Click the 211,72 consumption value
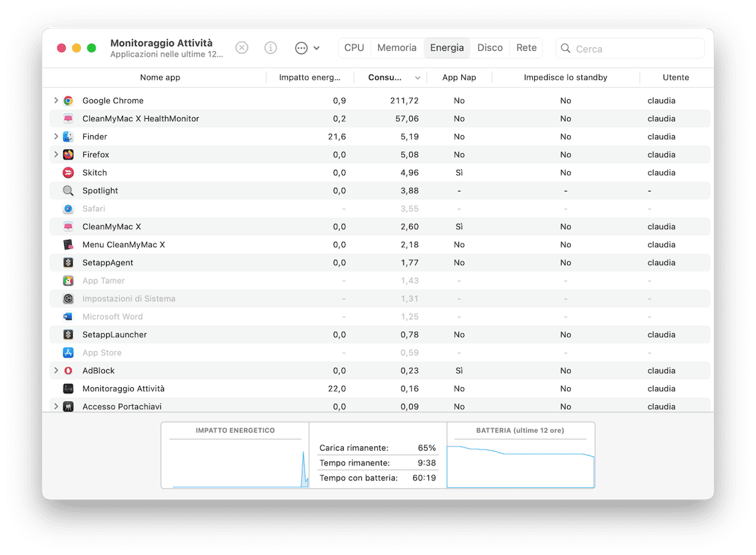Image resolution: width=756 pixels, height=555 pixels. click(x=405, y=101)
